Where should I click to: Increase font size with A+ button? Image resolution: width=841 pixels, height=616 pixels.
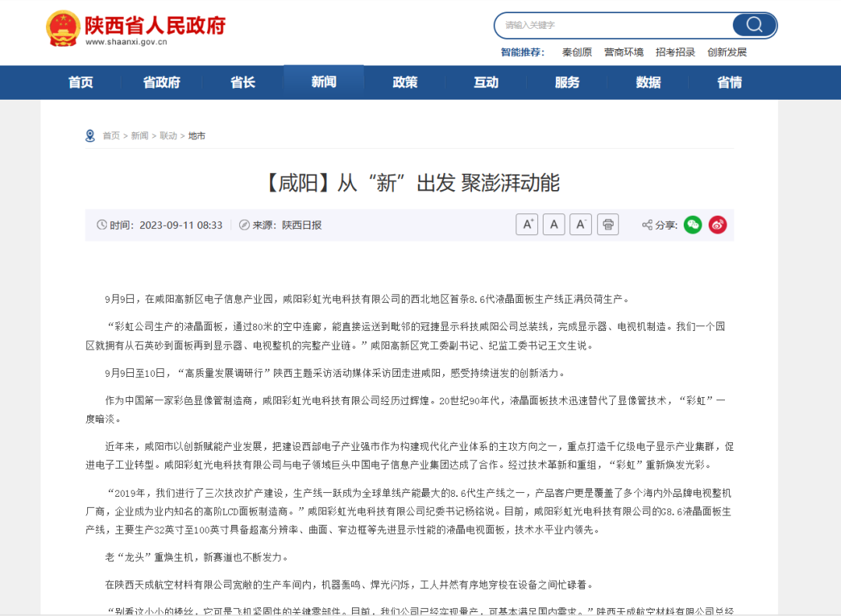tap(526, 224)
